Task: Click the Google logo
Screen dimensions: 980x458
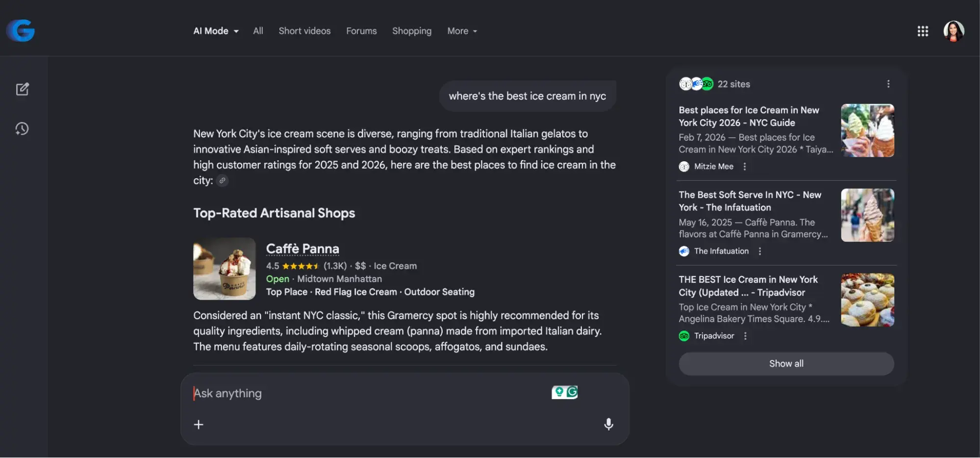Action: tap(20, 30)
